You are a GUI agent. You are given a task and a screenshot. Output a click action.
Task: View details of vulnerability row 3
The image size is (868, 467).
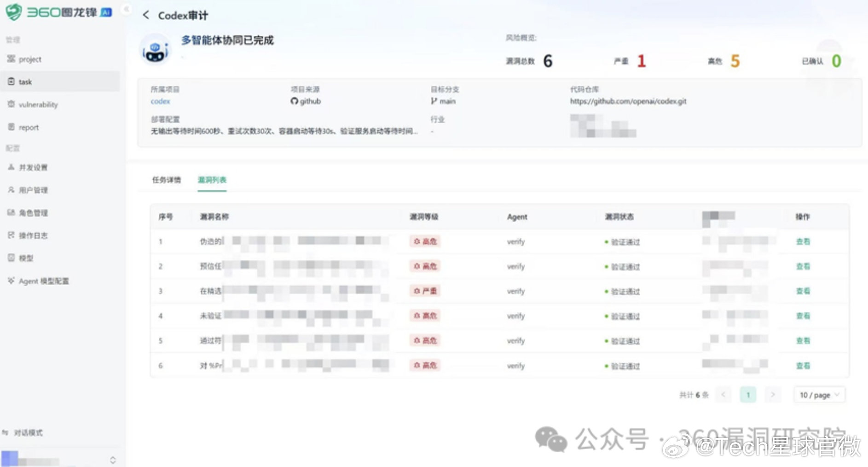tap(803, 291)
